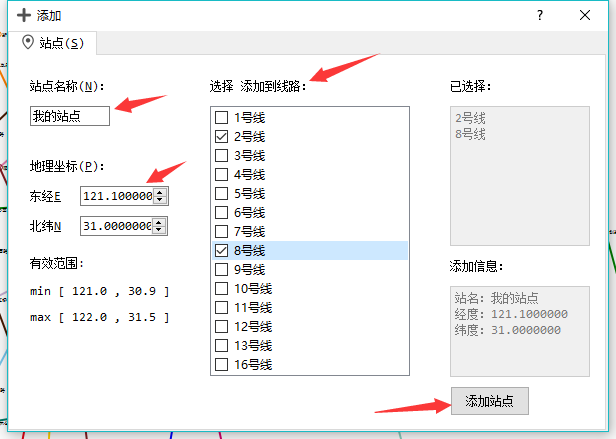Click the 站点名称 input field
The width and height of the screenshot is (616, 439).
(70, 116)
